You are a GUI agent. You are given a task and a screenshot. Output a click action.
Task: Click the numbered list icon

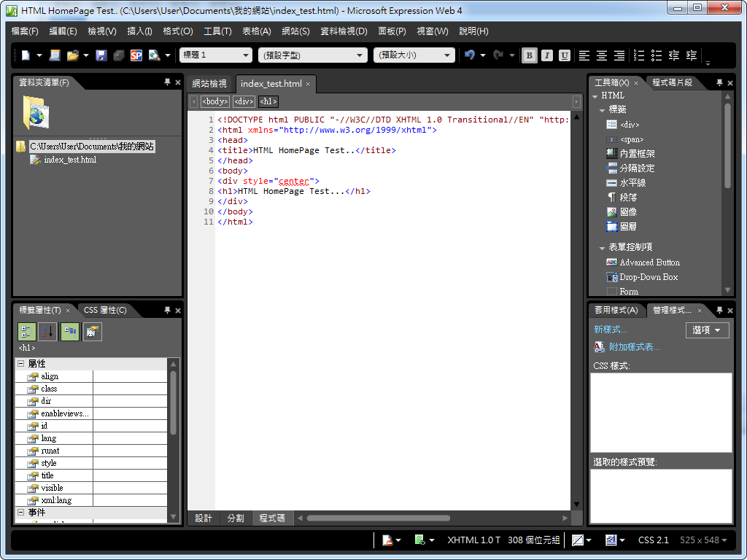click(x=639, y=55)
